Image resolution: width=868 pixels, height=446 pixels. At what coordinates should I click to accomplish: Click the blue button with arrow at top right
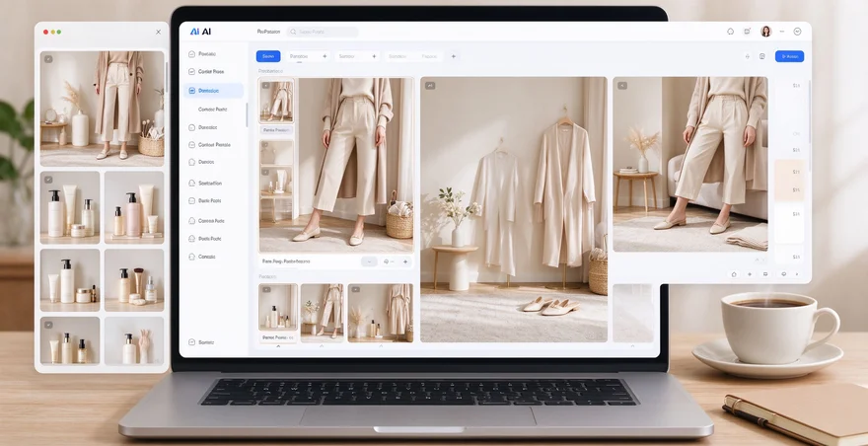pos(789,56)
